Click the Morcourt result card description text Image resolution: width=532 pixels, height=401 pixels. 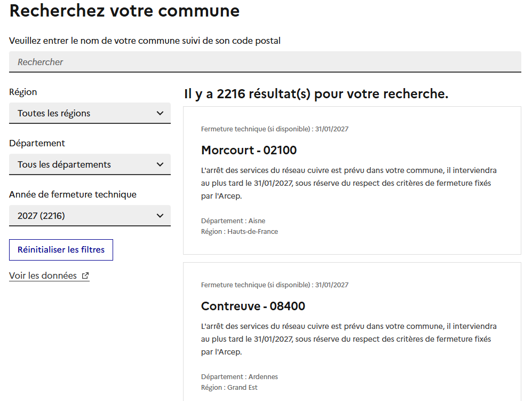(x=349, y=183)
